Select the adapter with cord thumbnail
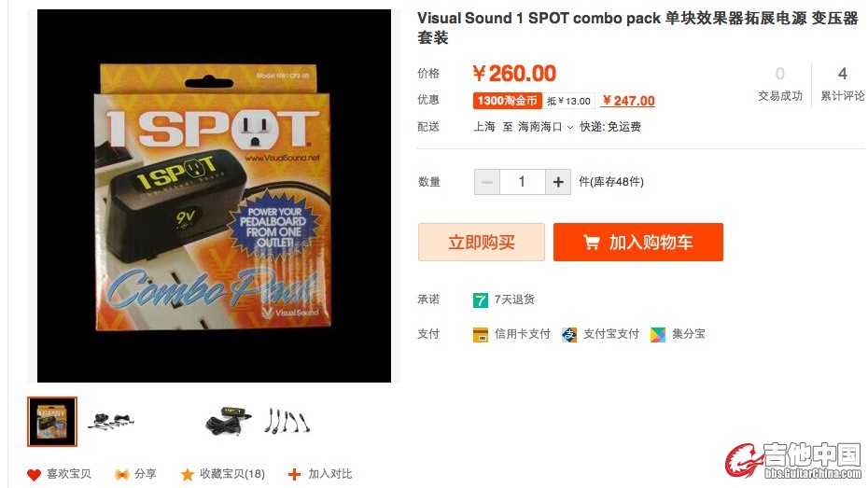This screenshot has width=868, height=488. (x=228, y=422)
